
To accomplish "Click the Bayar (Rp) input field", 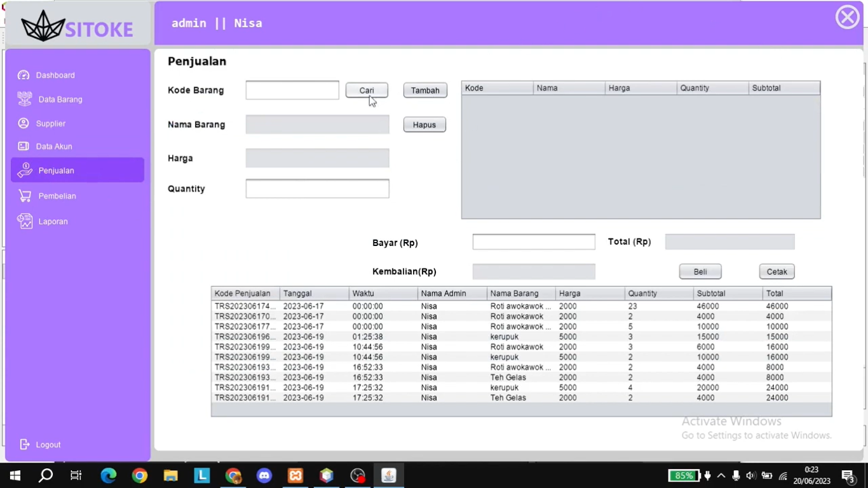I will pyautogui.click(x=534, y=241).
